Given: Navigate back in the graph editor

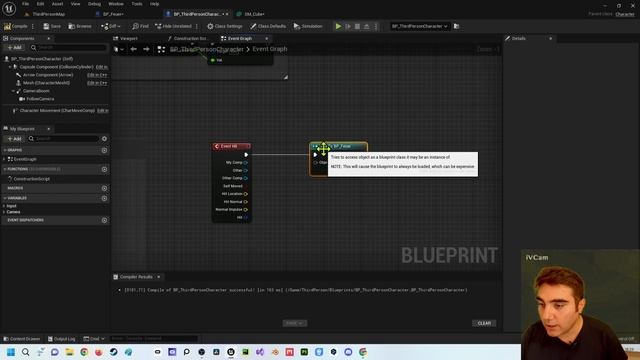Looking at the screenshot, I should click(133, 49).
